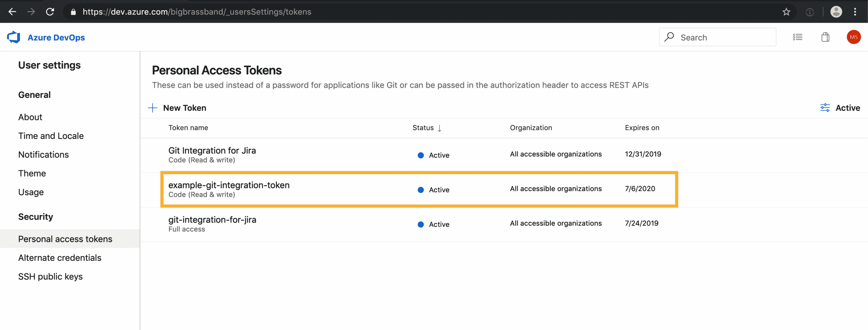Sort by the Organization column
Image resolution: width=868 pixels, height=330 pixels.
tap(531, 128)
